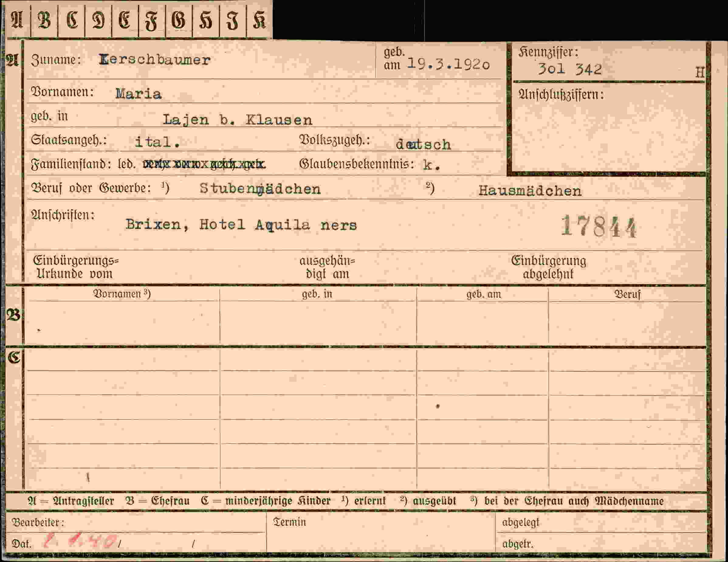Click the section B margin letter

pyautogui.click(x=13, y=315)
